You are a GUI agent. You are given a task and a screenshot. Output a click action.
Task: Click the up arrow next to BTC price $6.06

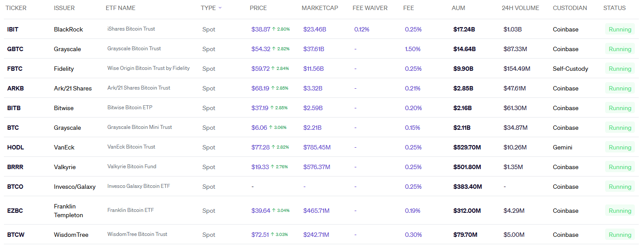[x=271, y=128]
